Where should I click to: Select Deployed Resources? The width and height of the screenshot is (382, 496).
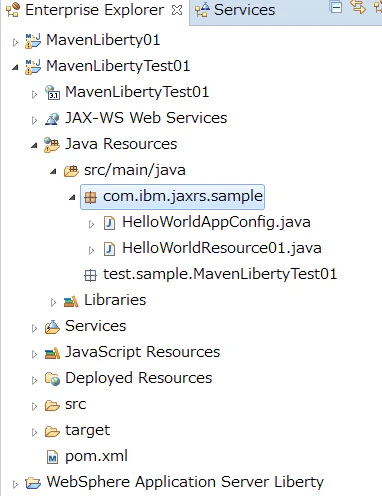pyautogui.click(x=138, y=378)
